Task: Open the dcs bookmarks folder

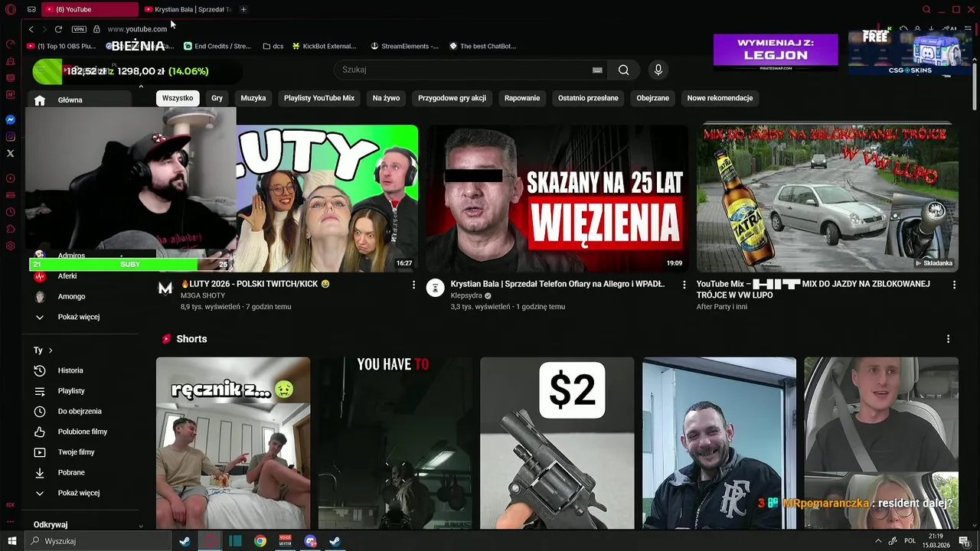Action: point(273,46)
